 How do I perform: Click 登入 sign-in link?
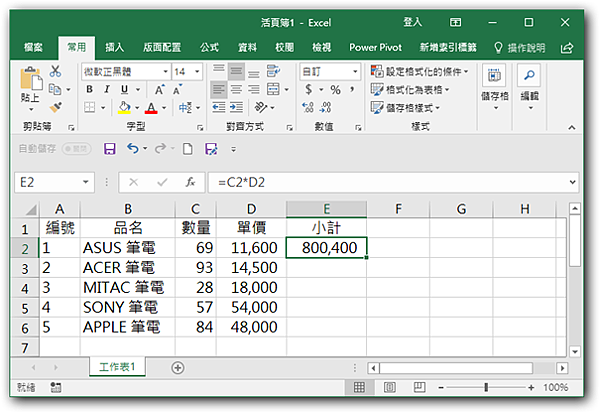[x=412, y=22]
